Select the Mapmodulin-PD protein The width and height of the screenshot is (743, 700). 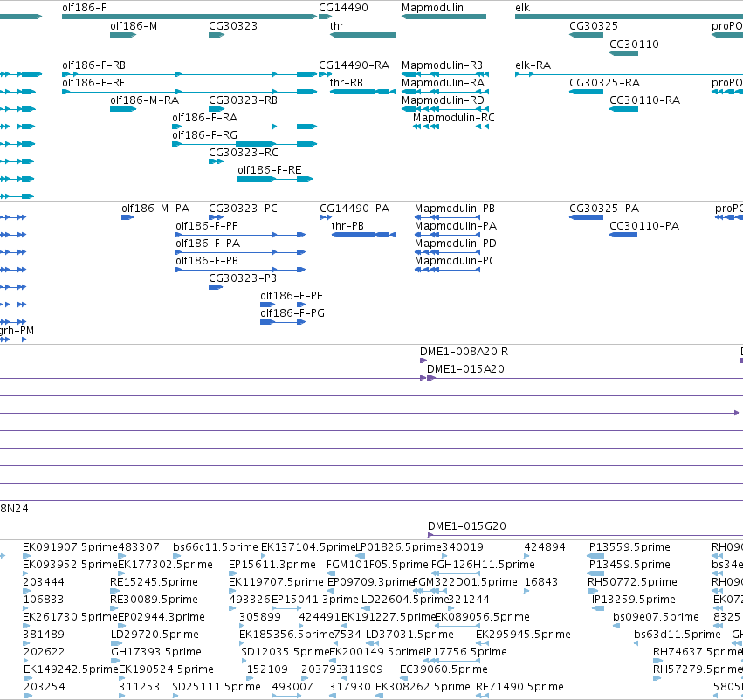(x=447, y=252)
